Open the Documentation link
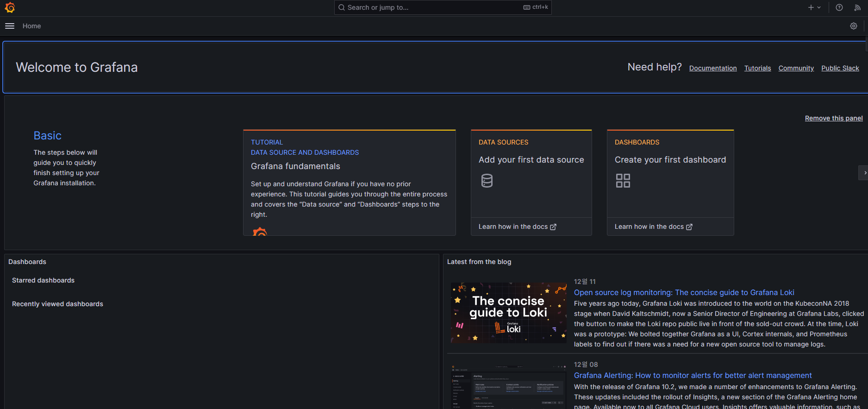Screen dimensions: 868x409 [x=713, y=68]
